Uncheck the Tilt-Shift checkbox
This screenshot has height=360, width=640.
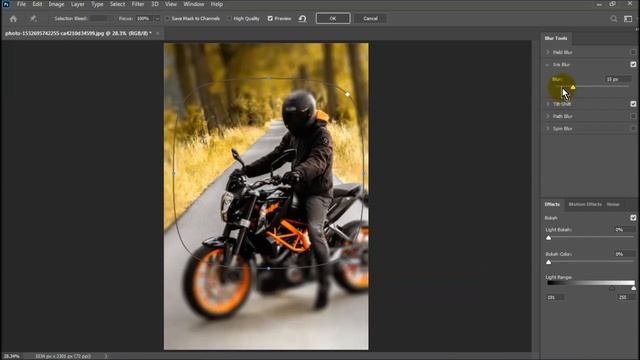(x=633, y=104)
